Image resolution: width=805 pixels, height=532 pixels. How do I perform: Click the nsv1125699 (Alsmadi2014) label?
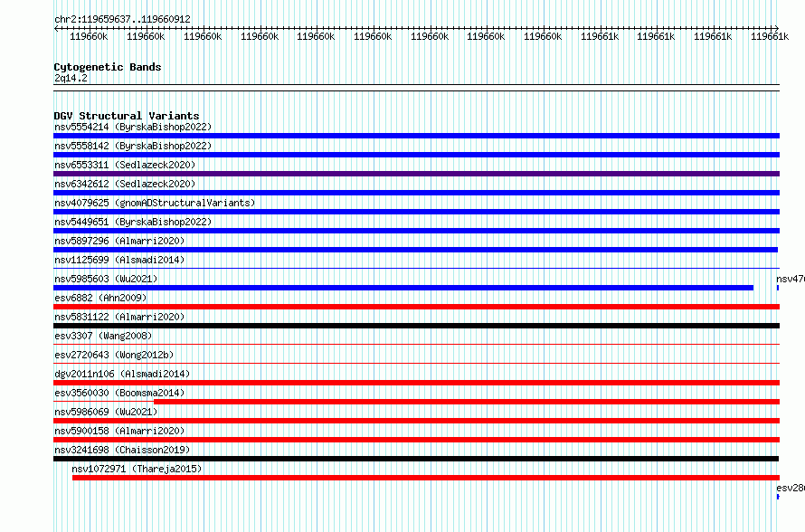point(119,260)
